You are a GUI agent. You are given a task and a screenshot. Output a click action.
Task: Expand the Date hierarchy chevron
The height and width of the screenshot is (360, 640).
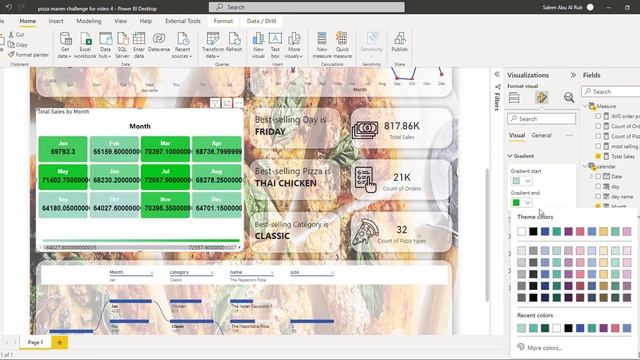click(591, 176)
